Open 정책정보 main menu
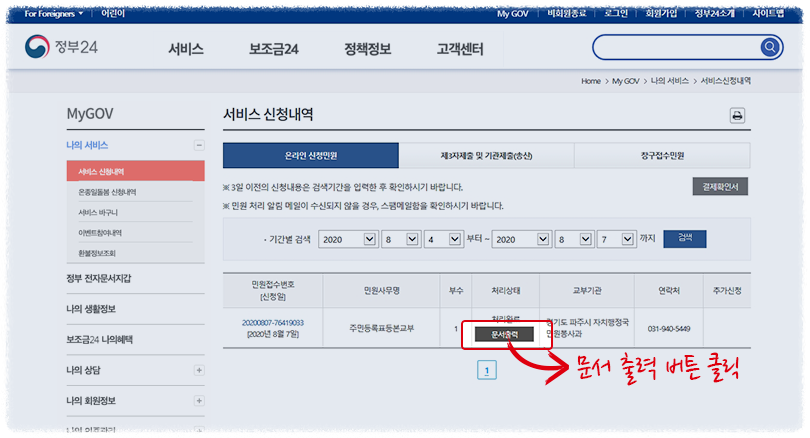Viewport: 810px width, 438px height. (x=367, y=49)
